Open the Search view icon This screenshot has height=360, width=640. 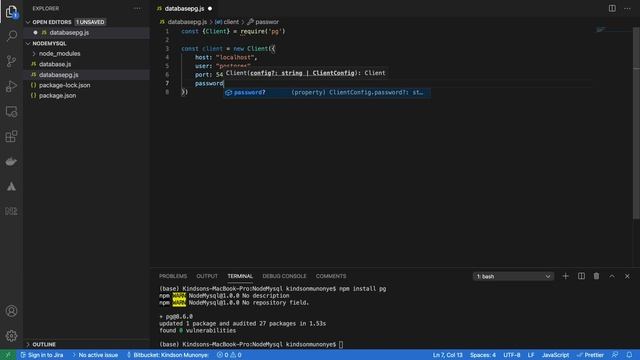point(11,36)
